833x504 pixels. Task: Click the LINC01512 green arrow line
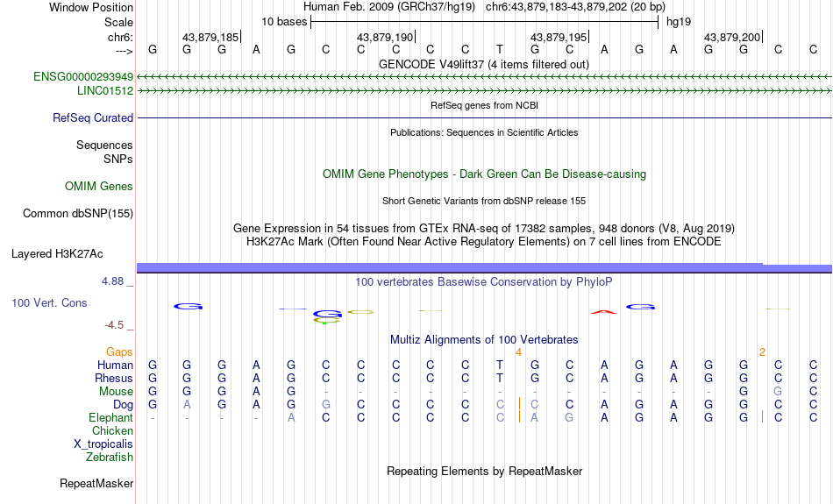pos(484,91)
